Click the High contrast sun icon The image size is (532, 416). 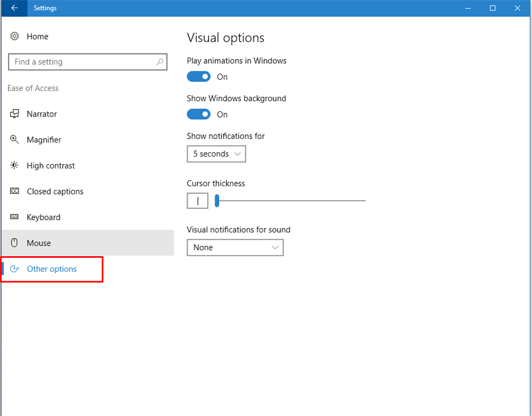click(15, 166)
